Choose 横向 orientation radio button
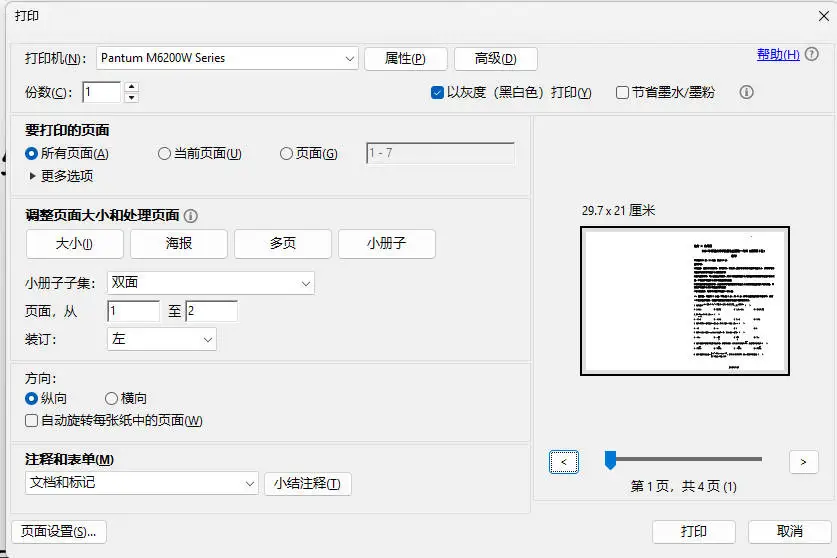This screenshot has width=837, height=558. [111, 398]
